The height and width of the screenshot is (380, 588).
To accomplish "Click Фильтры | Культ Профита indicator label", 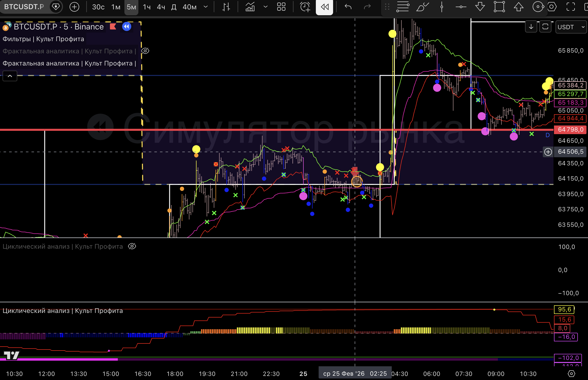I will pyautogui.click(x=43, y=39).
